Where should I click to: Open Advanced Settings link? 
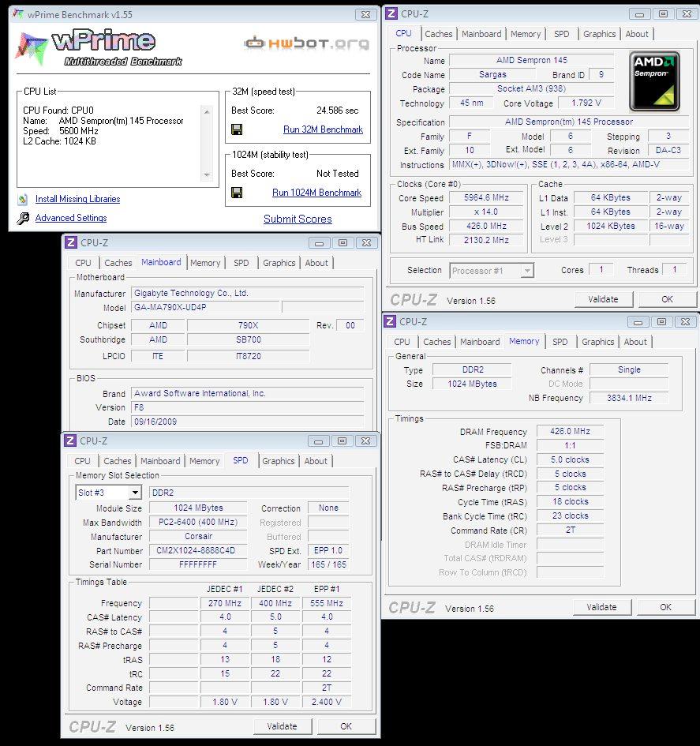(71, 218)
